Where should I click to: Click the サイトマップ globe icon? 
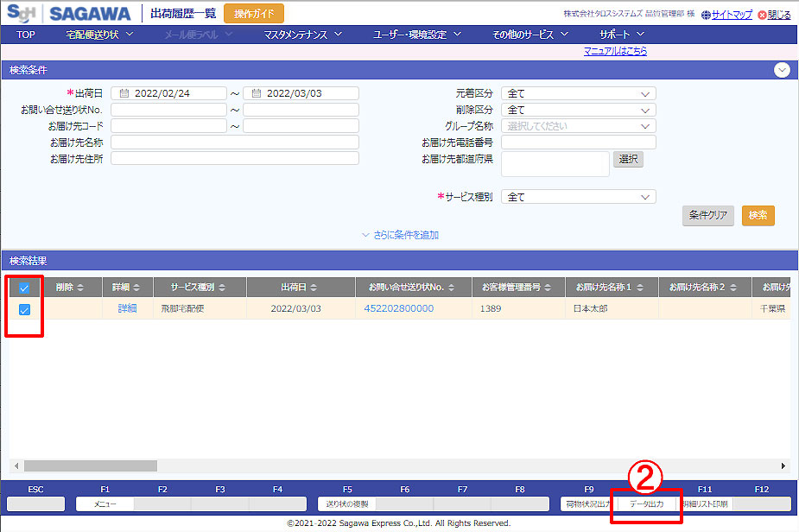(706, 15)
